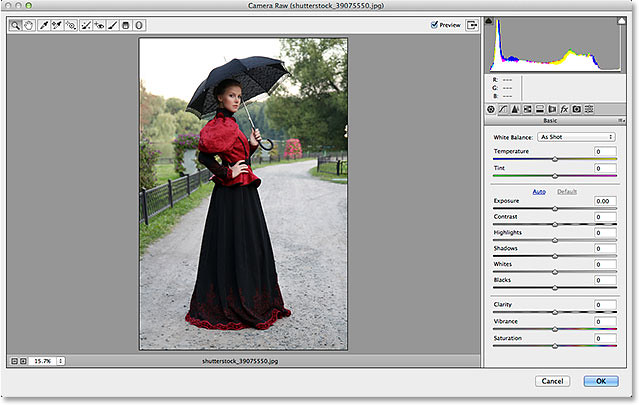
Task: Select the Targeted Adjustment tool
Action: click(x=71, y=25)
